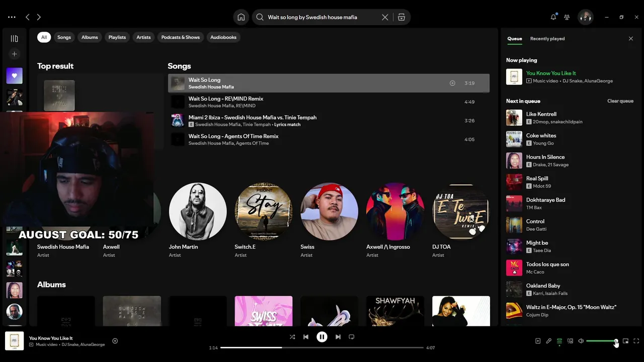This screenshot has width=644, height=362.
Task: Filter results by Playlists
Action: pos(117,37)
